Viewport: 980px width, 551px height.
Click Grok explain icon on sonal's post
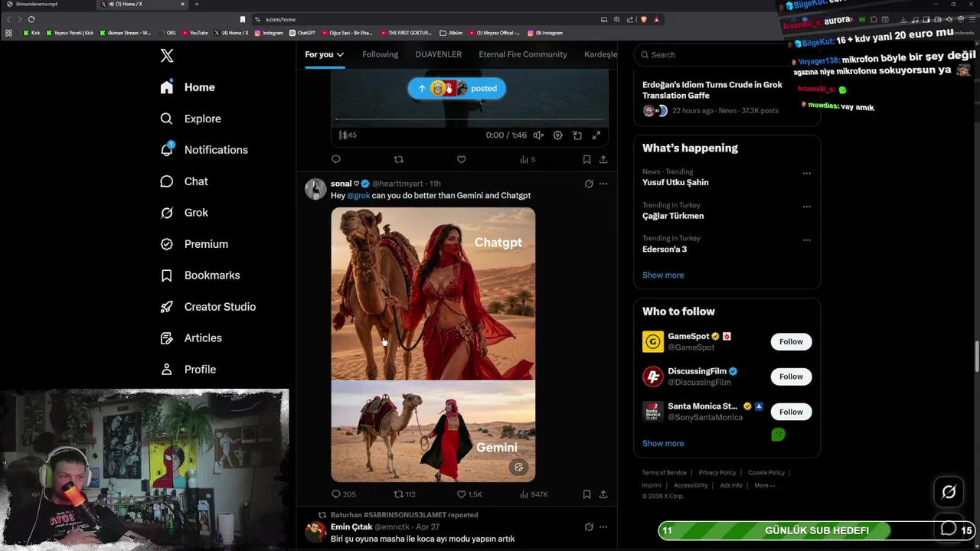(x=589, y=184)
